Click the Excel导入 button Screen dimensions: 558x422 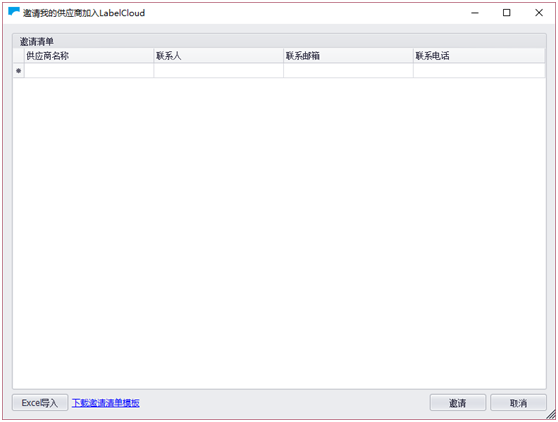click(x=40, y=403)
